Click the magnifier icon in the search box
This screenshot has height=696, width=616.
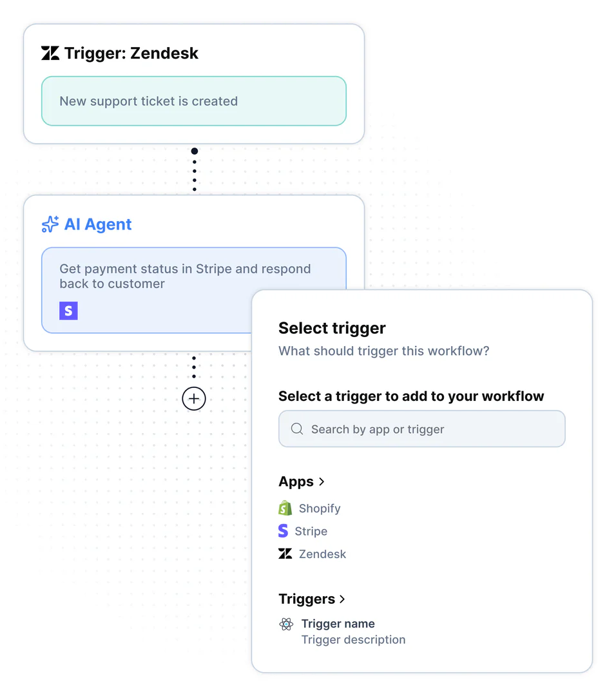(x=296, y=428)
